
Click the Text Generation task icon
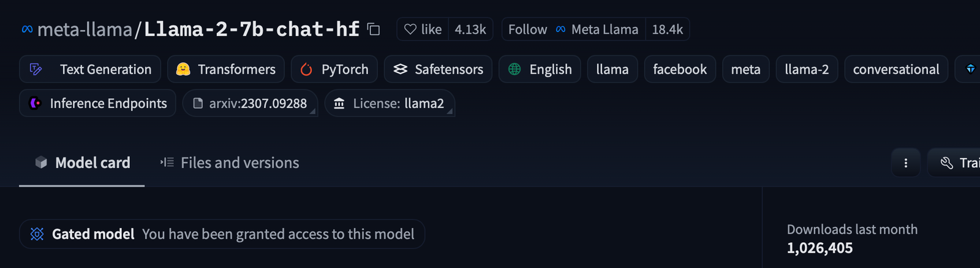pyautogui.click(x=36, y=69)
